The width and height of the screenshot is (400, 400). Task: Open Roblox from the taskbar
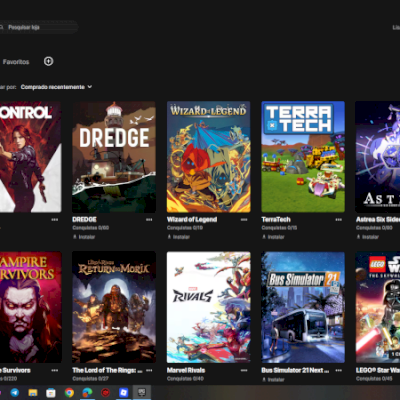[124, 393]
